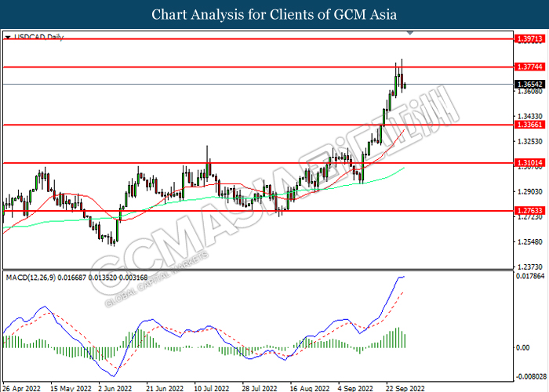Viewport: 549px width, 392px height.
Task: Click the current price 1.36542 label
Action: (x=529, y=85)
